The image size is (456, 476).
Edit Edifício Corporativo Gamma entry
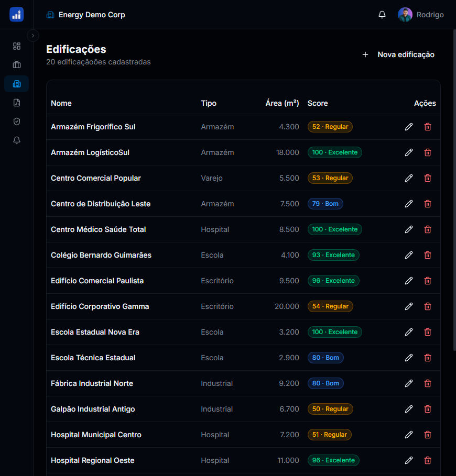click(x=409, y=306)
